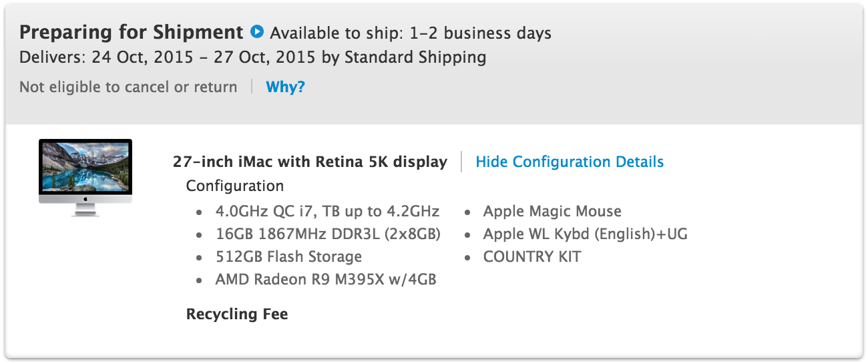Image resolution: width=868 pixels, height=362 pixels.
Task: Select the 4.0GHz QC i7 processor item
Action: 327,212
